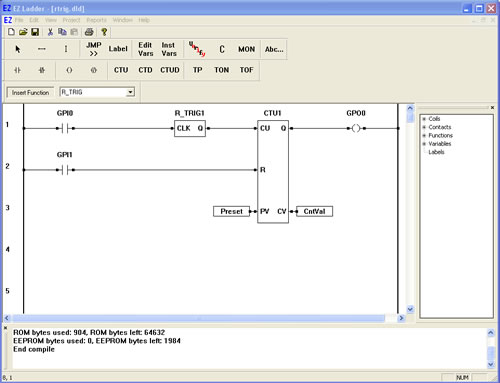Insert a TON on-delay timer
This screenshot has height=383, width=500.
coord(222,70)
